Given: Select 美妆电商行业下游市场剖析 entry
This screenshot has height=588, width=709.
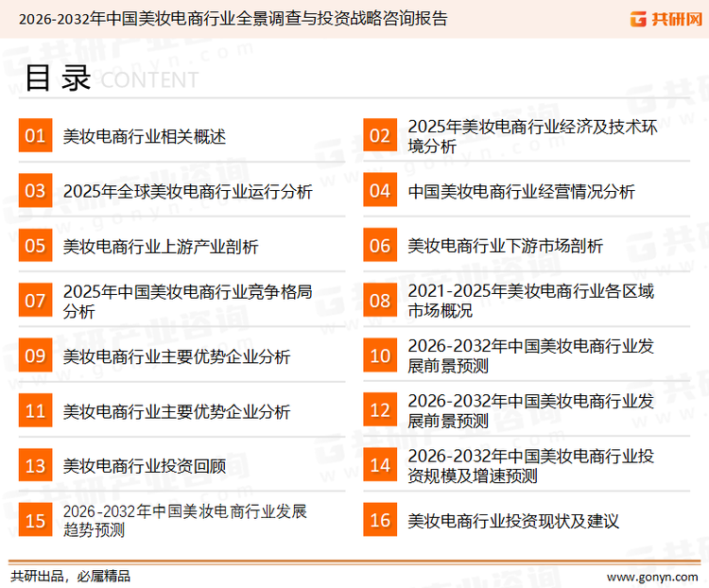Looking at the screenshot, I should (x=505, y=246).
